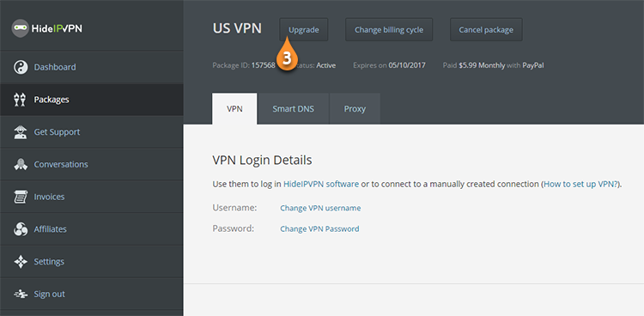
Task: Click the Cancel package button
Action: click(486, 29)
